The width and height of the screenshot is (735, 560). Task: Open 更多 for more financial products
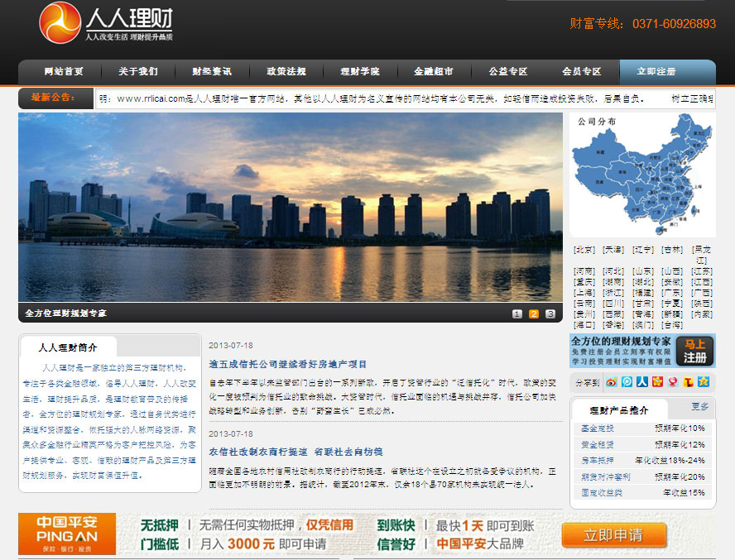click(x=699, y=407)
